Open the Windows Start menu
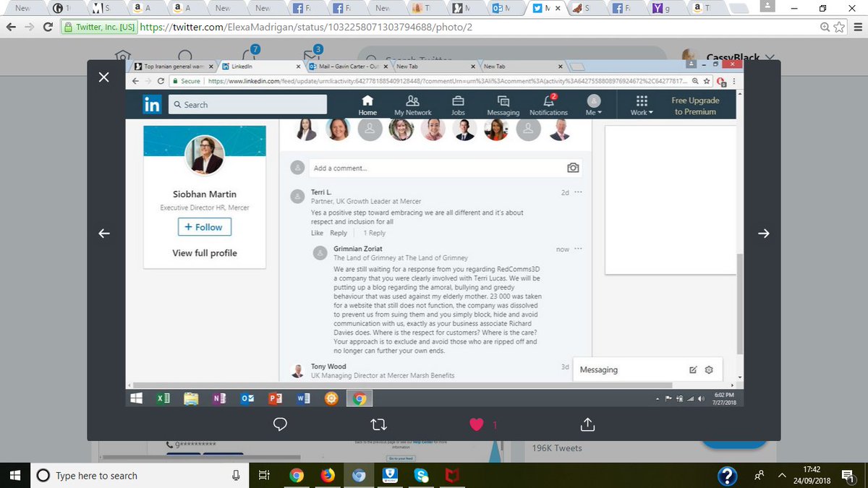868x488 pixels. tap(14, 475)
